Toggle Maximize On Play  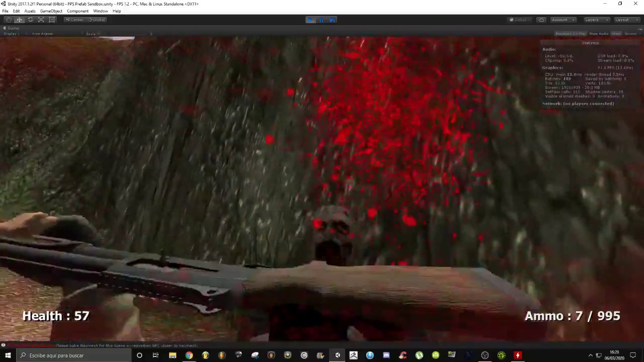(x=571, y=34)
